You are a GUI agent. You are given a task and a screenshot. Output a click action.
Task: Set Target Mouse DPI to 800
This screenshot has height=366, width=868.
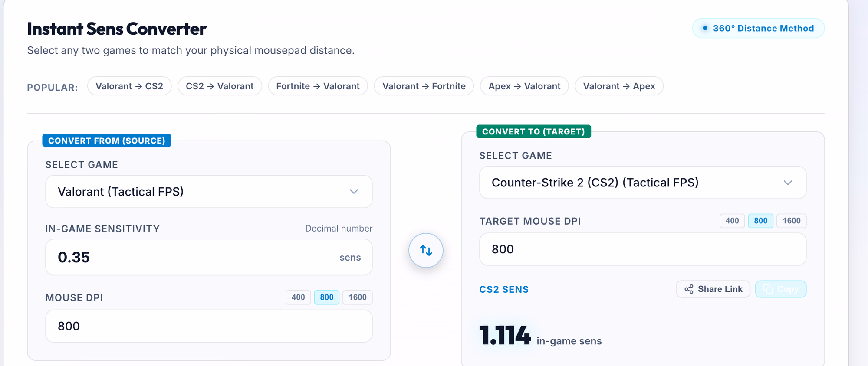pos(761,221)
